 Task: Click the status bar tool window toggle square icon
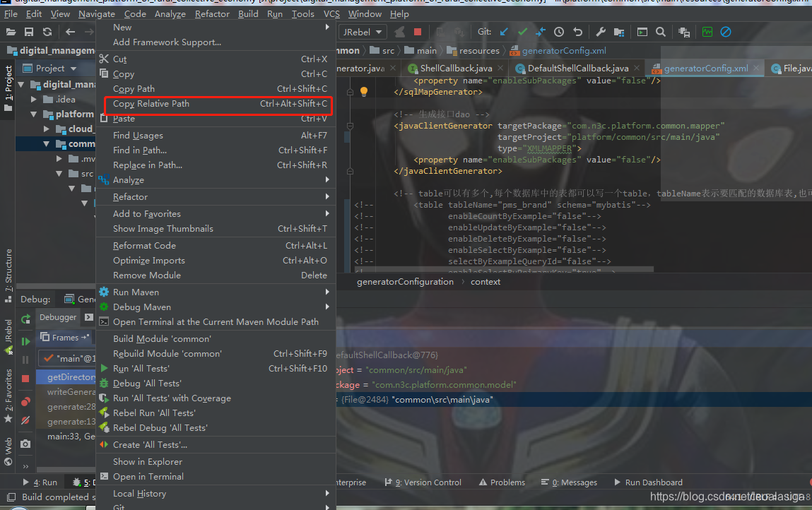pos(11,497)
